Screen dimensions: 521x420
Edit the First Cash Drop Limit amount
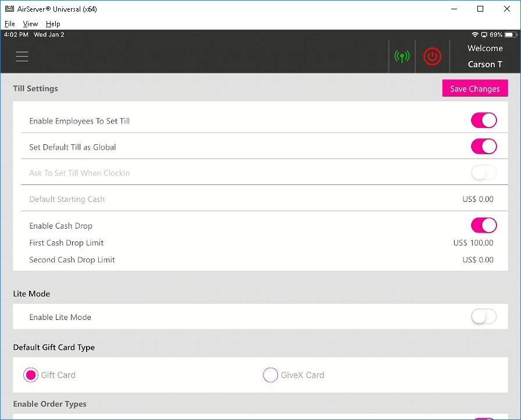pyautogui.click(x=473, y=243)
